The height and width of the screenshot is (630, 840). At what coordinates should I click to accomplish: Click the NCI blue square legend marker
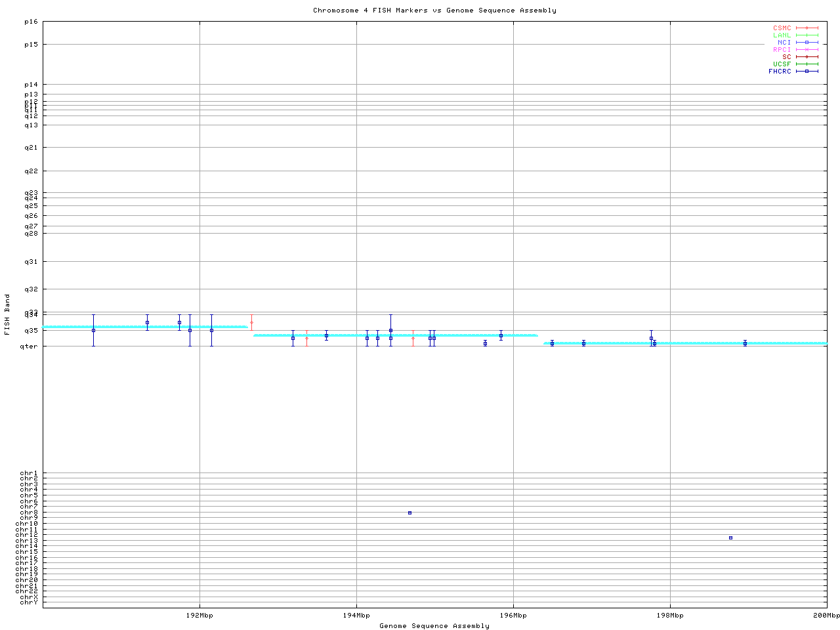[x=807, y=43]
